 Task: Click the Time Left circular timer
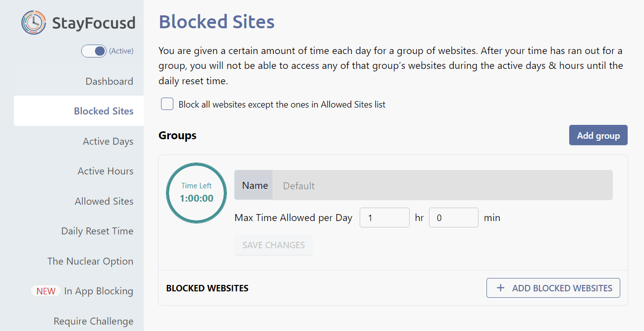click(196, 193)
